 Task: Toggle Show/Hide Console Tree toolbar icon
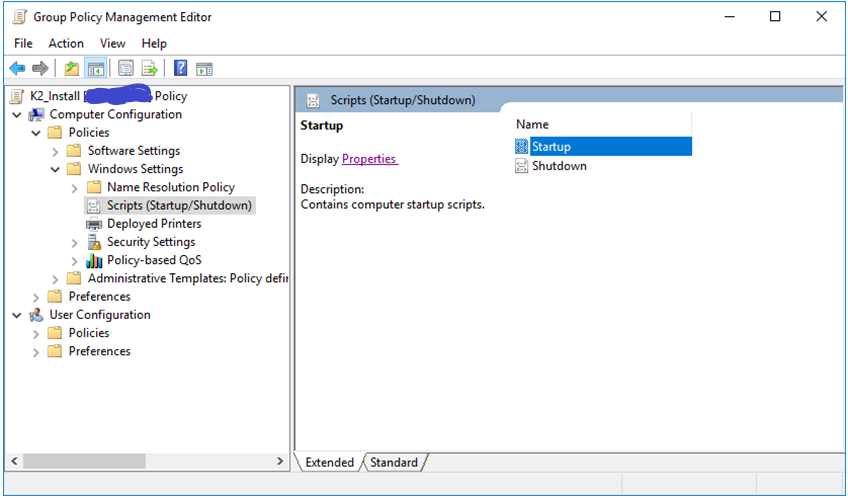coord(96,69)
